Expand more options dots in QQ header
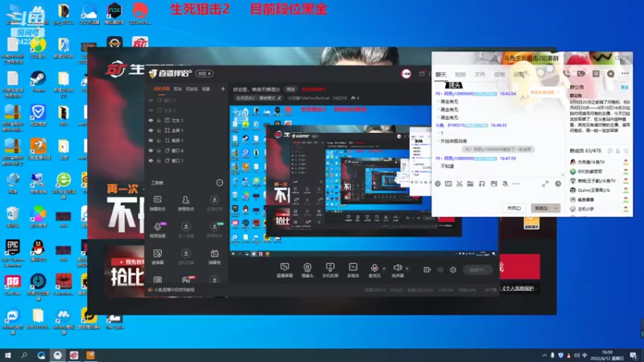644x362 pixels. click(625, 73)
